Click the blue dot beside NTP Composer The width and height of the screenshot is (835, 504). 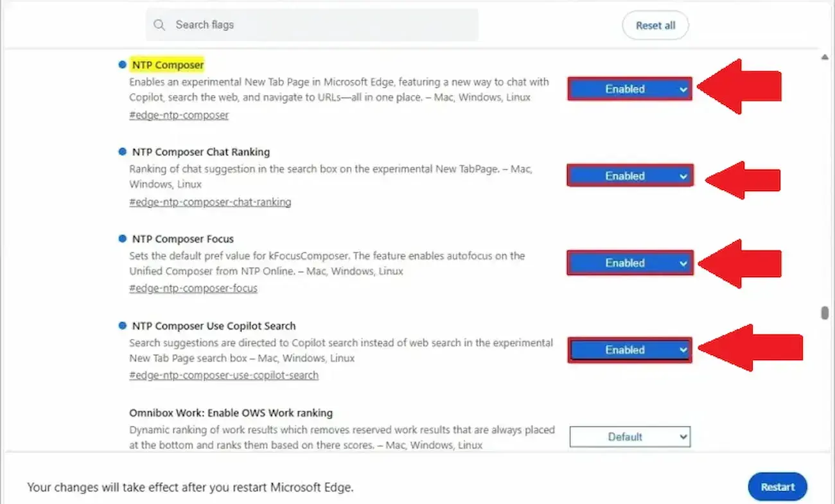click(122, 64)
